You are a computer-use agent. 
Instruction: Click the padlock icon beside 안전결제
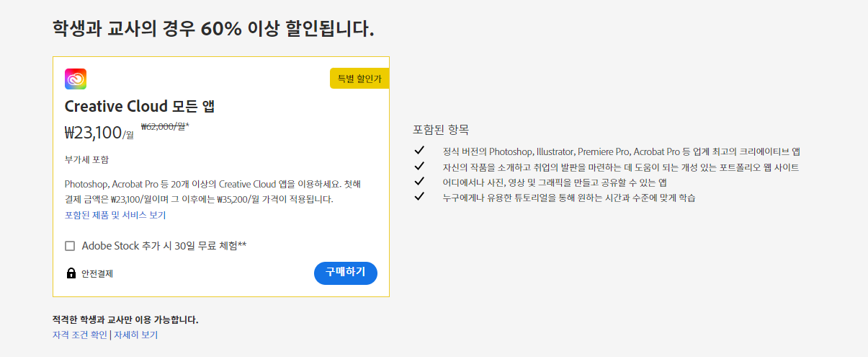pos(71,273)
